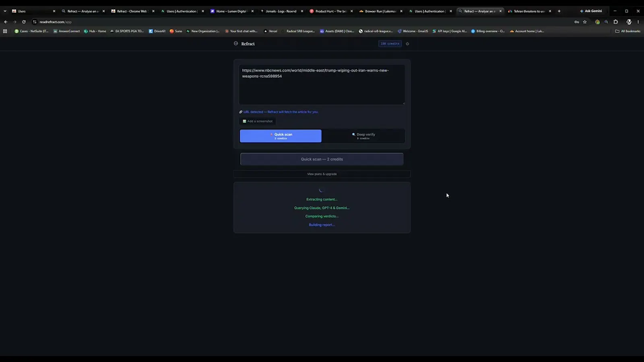Screen dimensions: 644x362
Task: Open the Account home | Luk... bookmark
Action: (x=527, y=31)
